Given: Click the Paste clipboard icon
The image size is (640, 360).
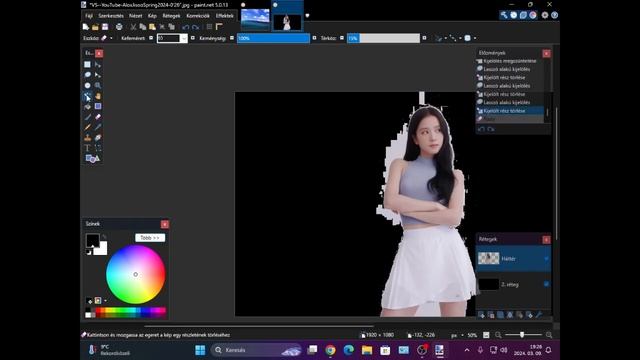Looking at the screenshot, I should (x=152, y=27).
